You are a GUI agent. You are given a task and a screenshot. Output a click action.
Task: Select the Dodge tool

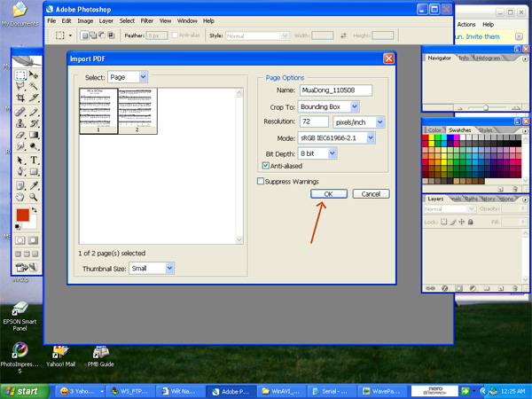pyautogui.click(x=34, y=146)
